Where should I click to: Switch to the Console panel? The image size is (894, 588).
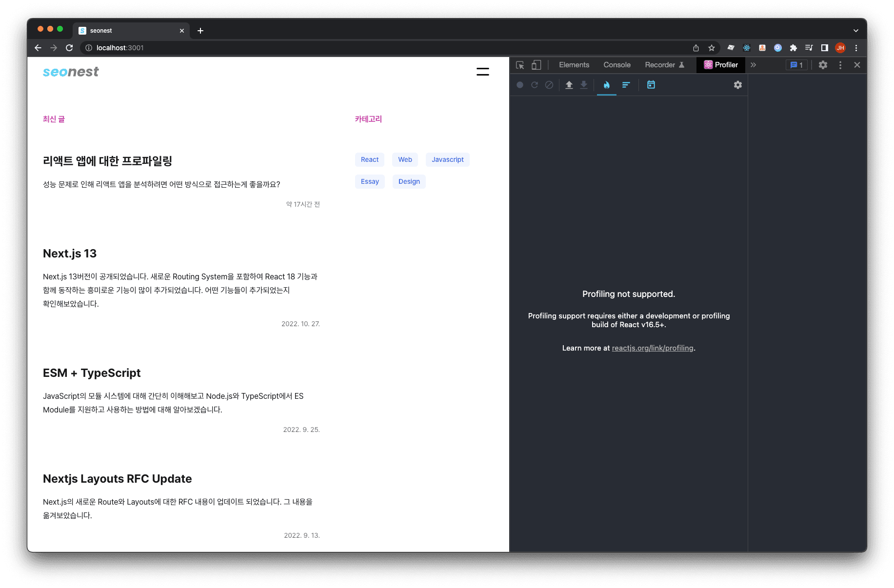616,65
